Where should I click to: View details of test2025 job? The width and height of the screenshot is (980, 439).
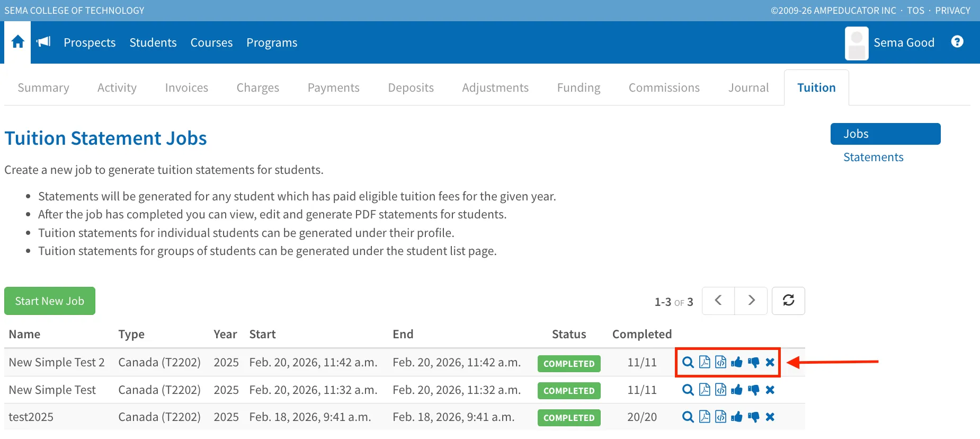click(x=688, y=417)
